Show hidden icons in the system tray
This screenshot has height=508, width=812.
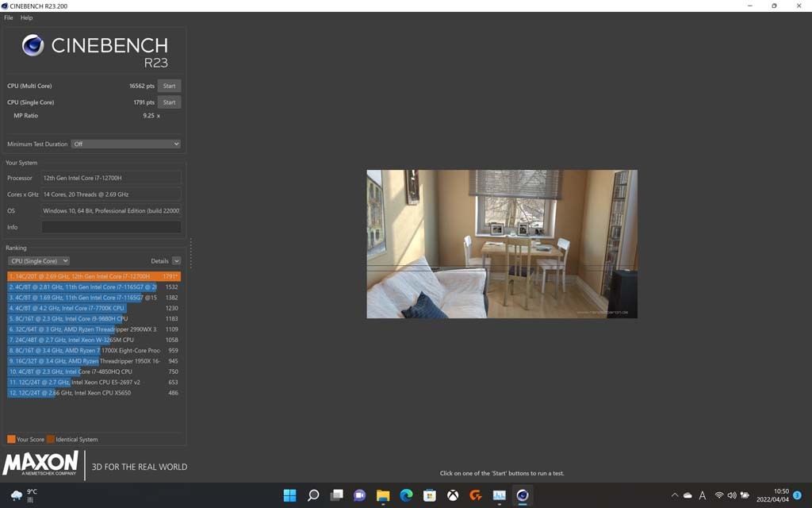(x=675, y=495)
